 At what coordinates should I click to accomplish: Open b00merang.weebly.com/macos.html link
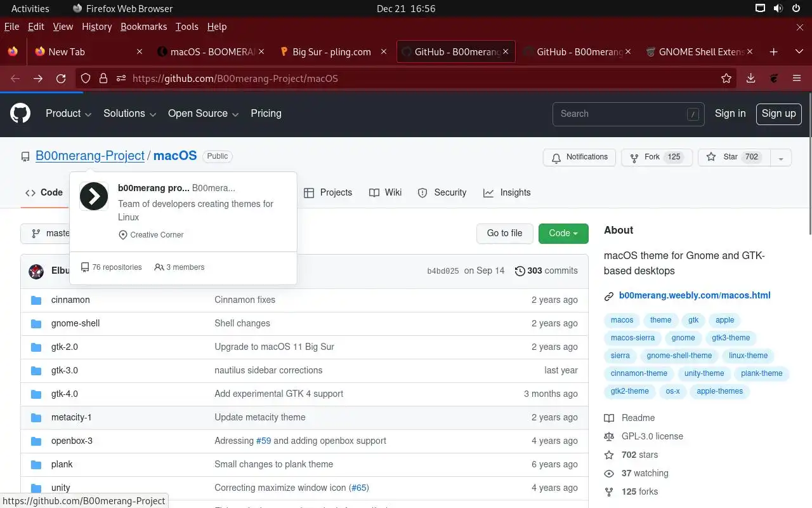tap(695, 295)
